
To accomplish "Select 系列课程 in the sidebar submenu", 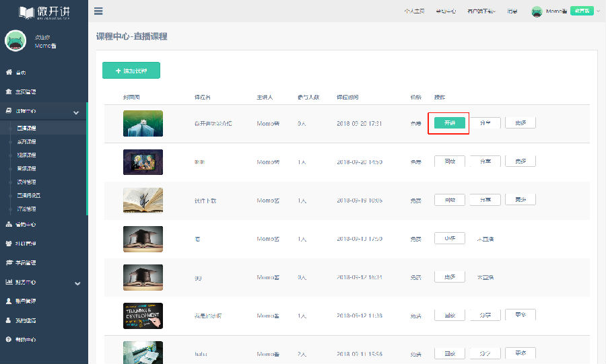I will pos(27,142).
